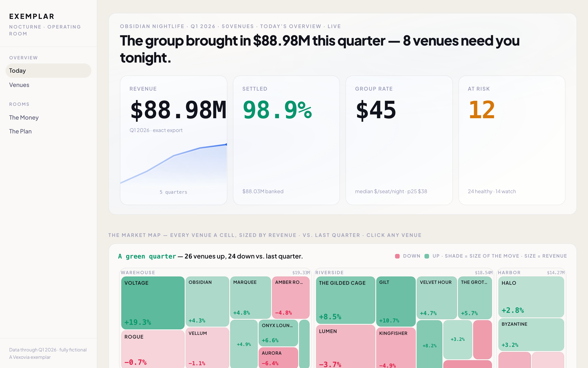The width and height of the screenshot is (588, 368).
Task: Click the 'Data through Q1 2026' footer note
Action: [48, 350]
